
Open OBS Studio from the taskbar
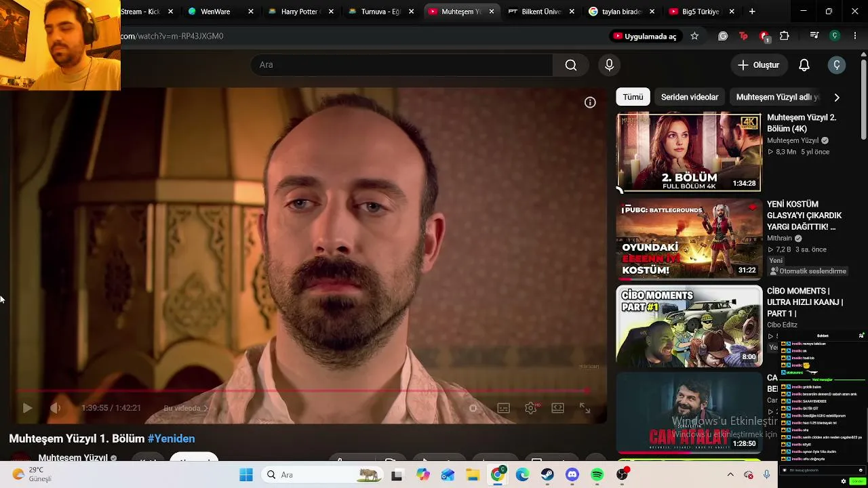(x=623, y=474)
